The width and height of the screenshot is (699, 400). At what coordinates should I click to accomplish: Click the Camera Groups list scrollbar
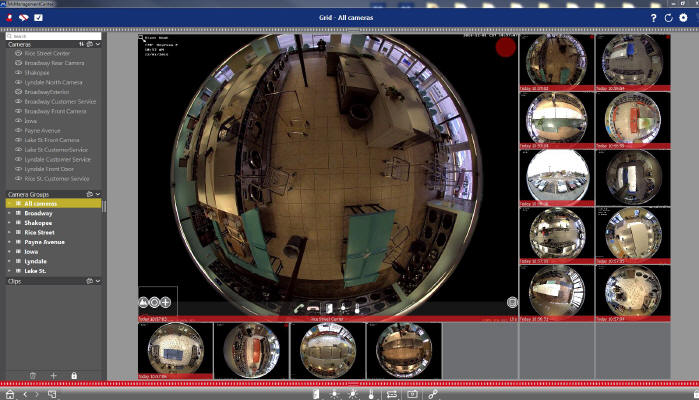pos(104,206)
